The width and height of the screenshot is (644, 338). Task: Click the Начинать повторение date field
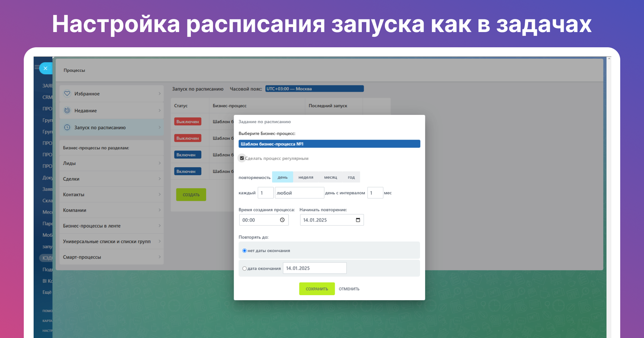[x=332, y=220]
